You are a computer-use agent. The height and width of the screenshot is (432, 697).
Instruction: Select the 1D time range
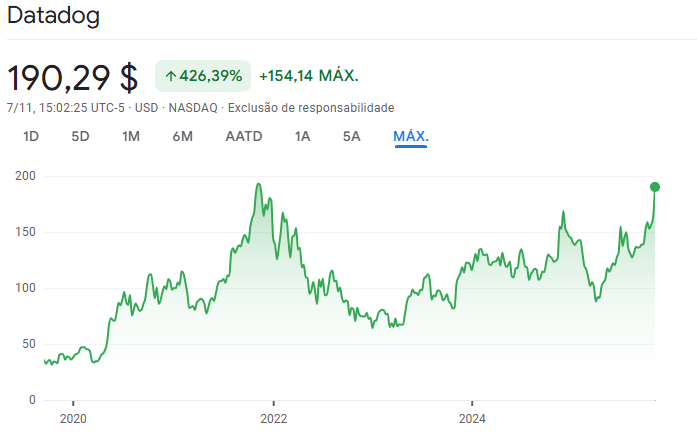pyautogui.click(x=31, y=136)
